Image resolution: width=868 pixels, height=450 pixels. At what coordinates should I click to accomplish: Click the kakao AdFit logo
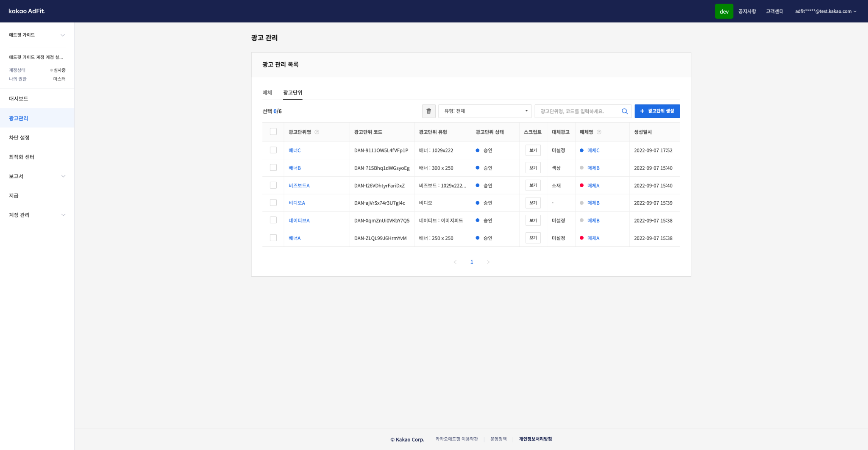[x=26, y=11]
